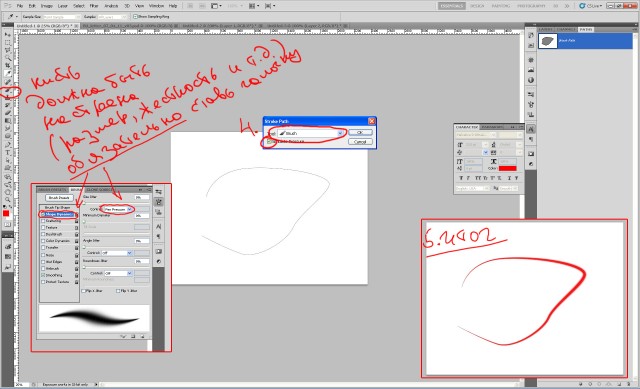Click OK in Stroke Path dialog

click(360, 132)
